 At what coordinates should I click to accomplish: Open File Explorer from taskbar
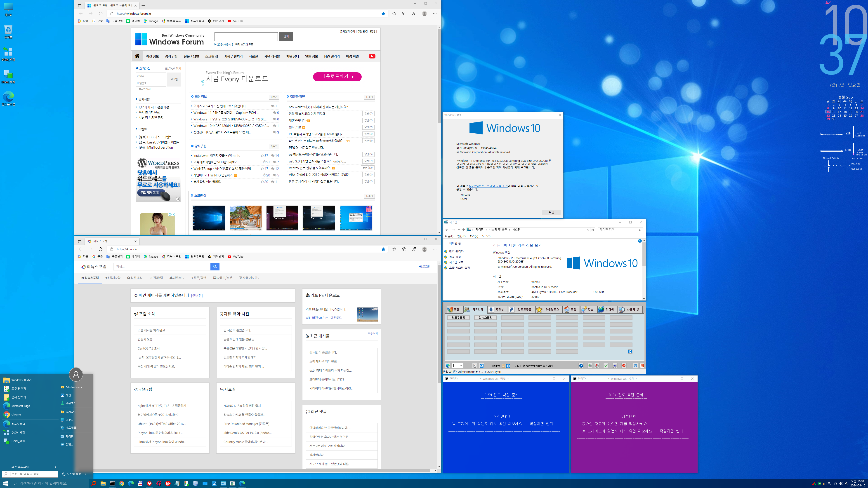[x=103, y=483]
